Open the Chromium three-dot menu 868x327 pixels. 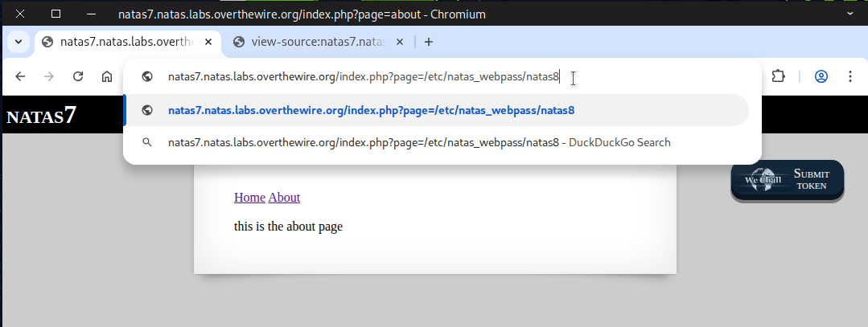pyautogui.click(x=849, y=76)
